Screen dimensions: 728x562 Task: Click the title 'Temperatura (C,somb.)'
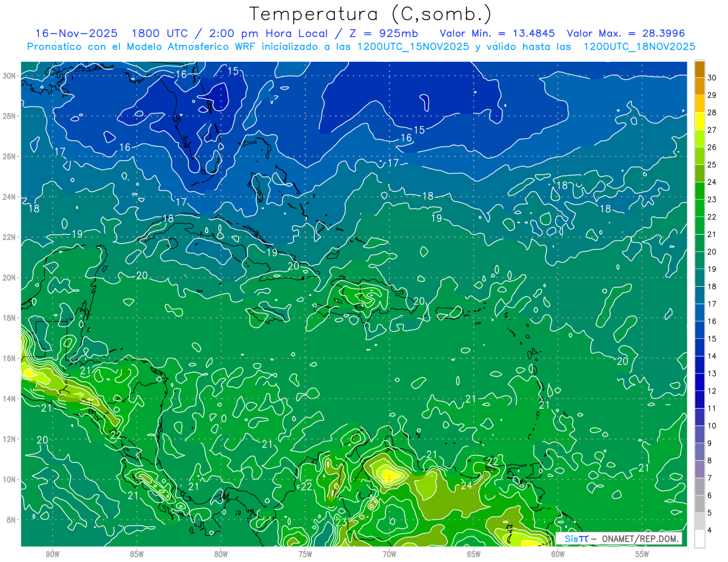tap(371, 14)
